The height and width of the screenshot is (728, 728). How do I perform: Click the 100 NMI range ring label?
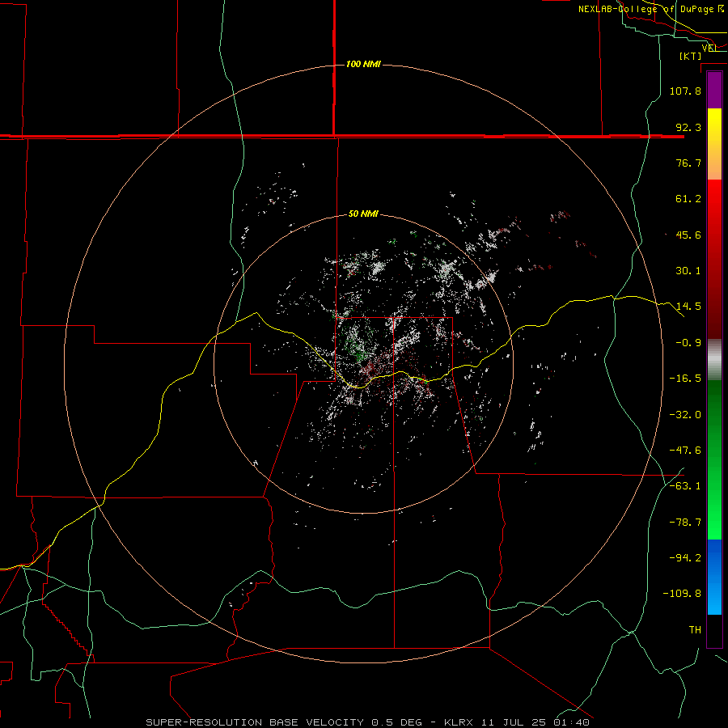click(x=363, y=64)
